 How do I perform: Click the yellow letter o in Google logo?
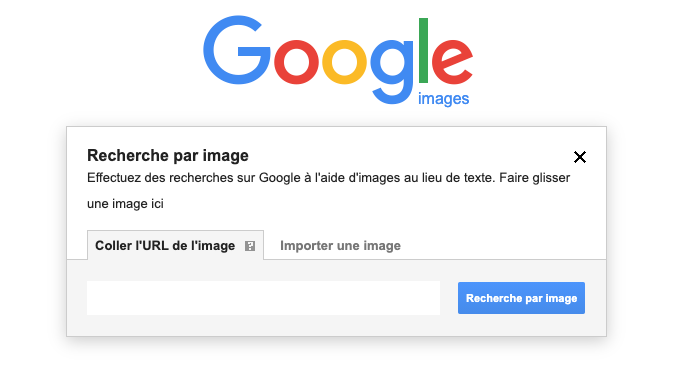(344, 62)
